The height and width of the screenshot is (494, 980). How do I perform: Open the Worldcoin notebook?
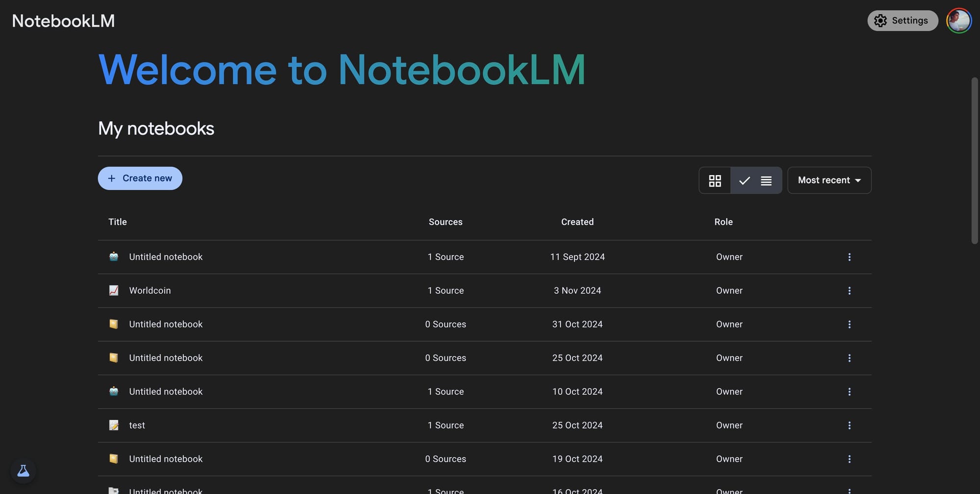(150, 290)
